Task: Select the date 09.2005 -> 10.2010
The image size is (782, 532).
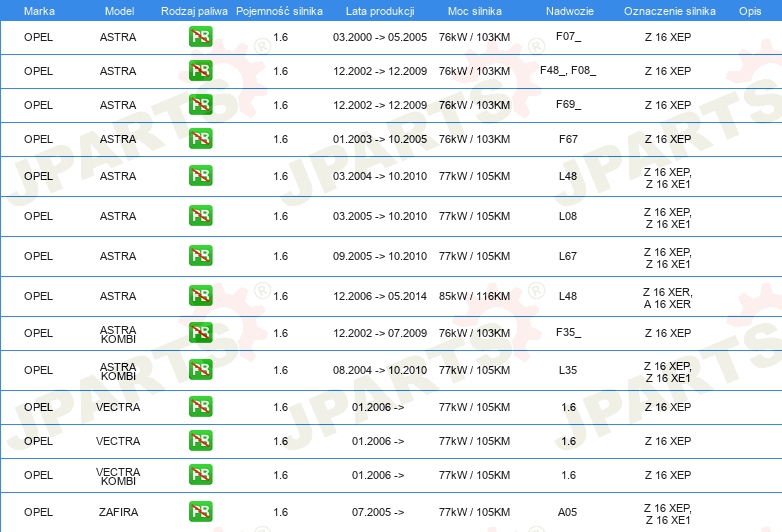Action: pos(380,256)
